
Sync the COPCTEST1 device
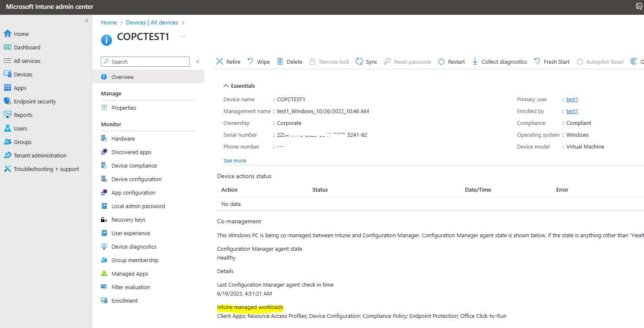[x=367, y=61]
